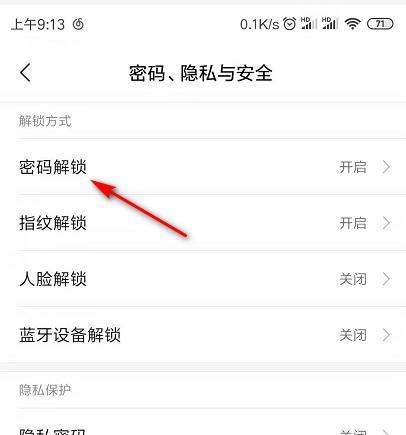Tap the first HD signal strength icon
Image resolution: width=406 pixels, height=435 pixels.
coord(309,24)
